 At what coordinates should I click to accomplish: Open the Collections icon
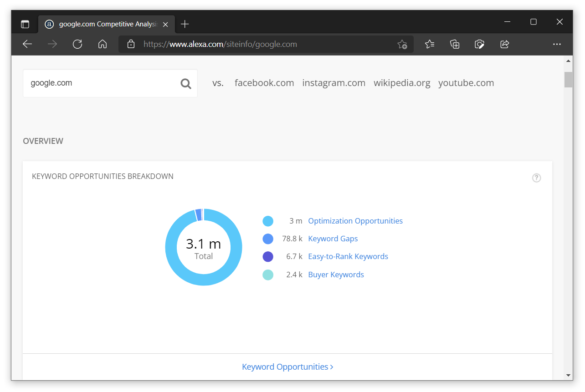click(454, 44)
